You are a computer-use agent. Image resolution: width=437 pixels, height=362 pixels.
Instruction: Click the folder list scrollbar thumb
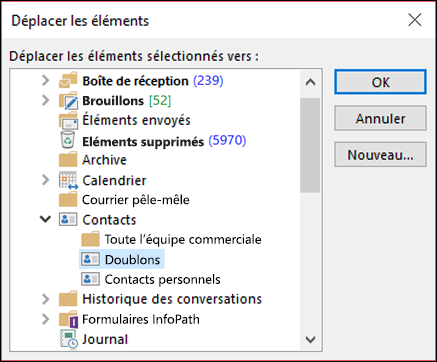tap(310, 145)
